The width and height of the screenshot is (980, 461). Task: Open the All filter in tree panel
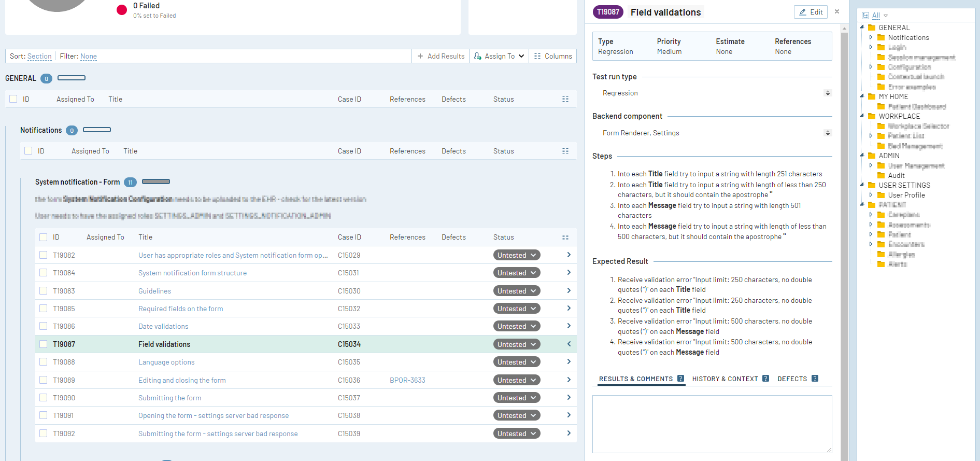coord(875,16)
